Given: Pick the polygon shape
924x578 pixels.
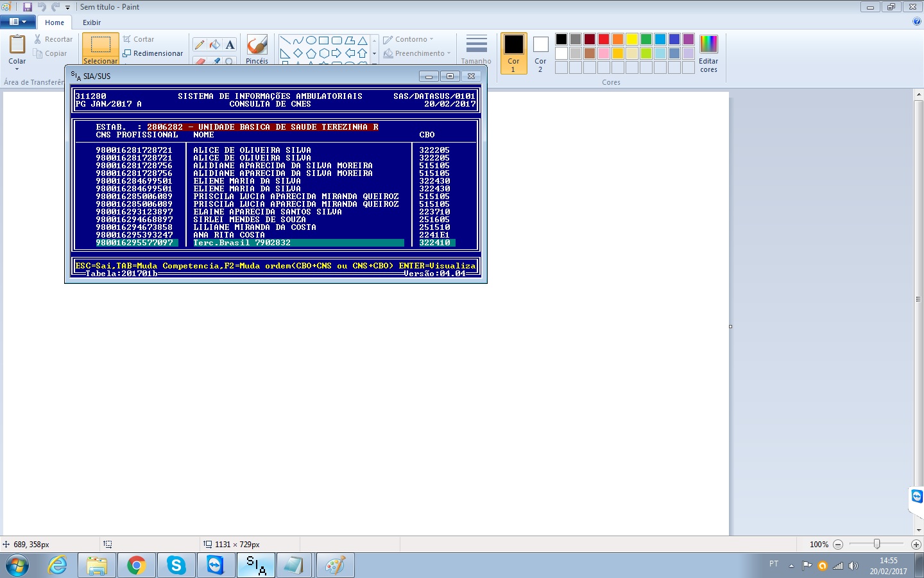Looking at the screenshot, I should click(349, 40).
